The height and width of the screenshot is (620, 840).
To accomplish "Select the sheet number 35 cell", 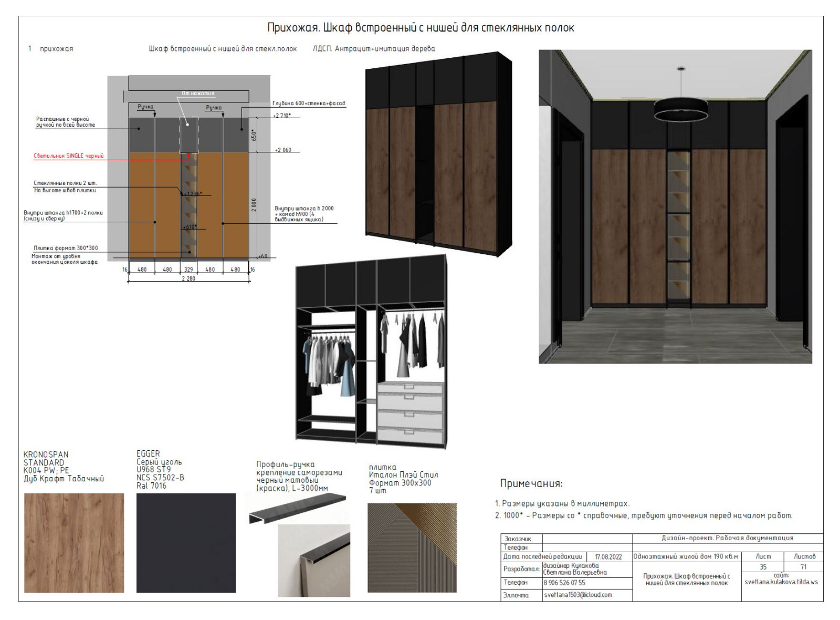I will 762,567.
